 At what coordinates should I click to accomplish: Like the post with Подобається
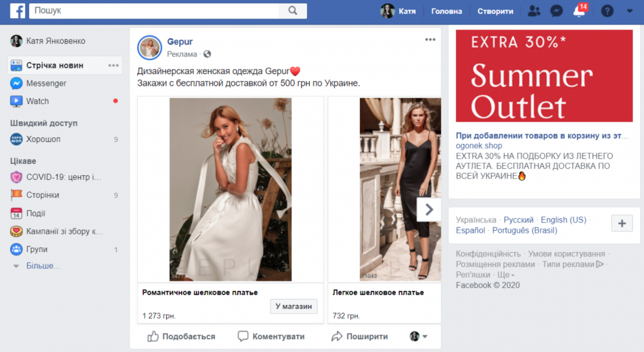(x=181, y=337)
